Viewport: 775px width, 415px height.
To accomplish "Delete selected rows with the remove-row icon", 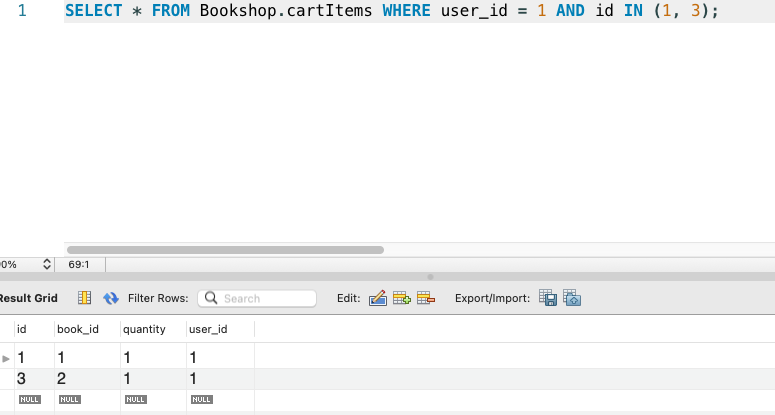I will 426,298.
